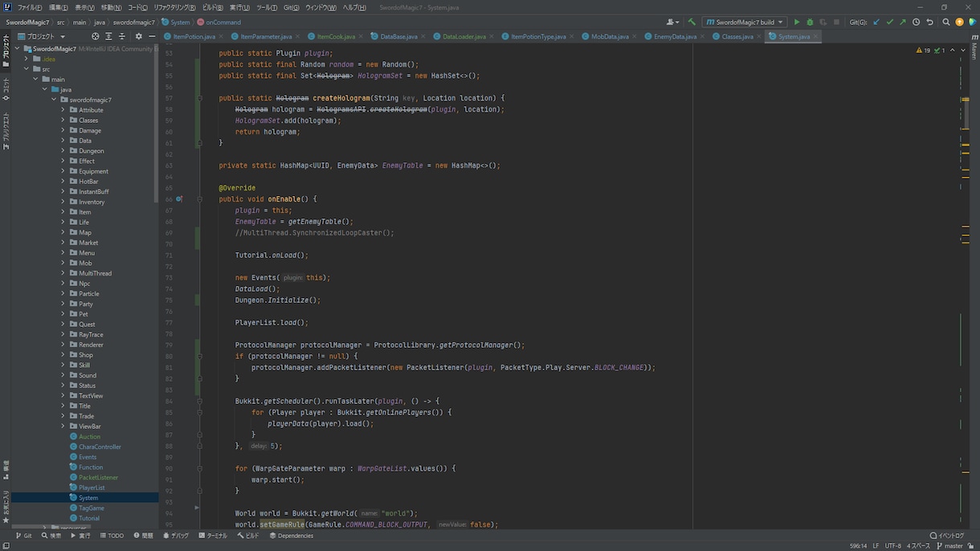
Task: Select the Quest folder
Action: pos(82,324)
